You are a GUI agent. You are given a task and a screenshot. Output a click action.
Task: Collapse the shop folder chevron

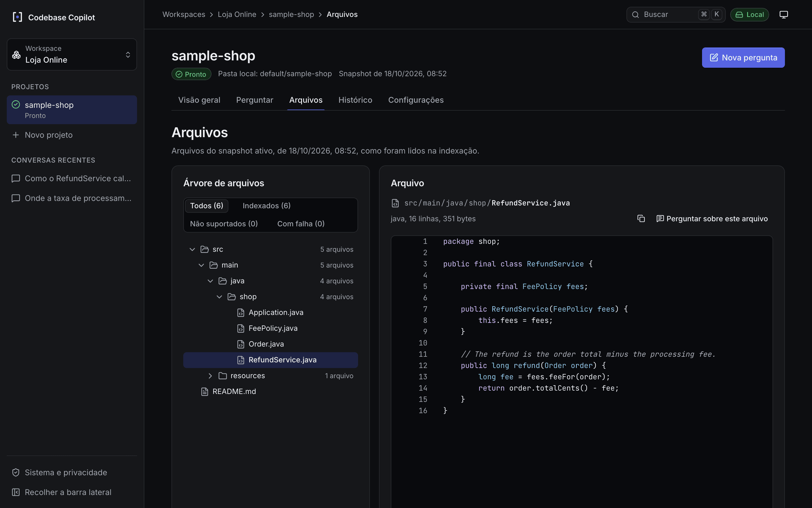coord(219,297)
